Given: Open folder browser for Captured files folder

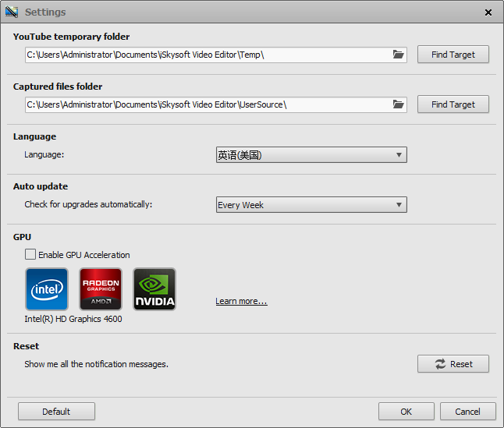Looking at the screenshot, I should [x=398, y=104].
